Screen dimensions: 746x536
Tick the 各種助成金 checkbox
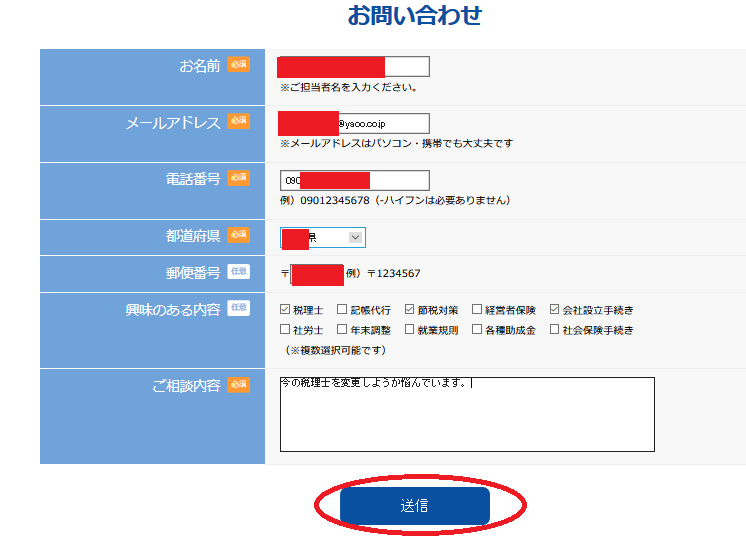[x=477, y=329]
